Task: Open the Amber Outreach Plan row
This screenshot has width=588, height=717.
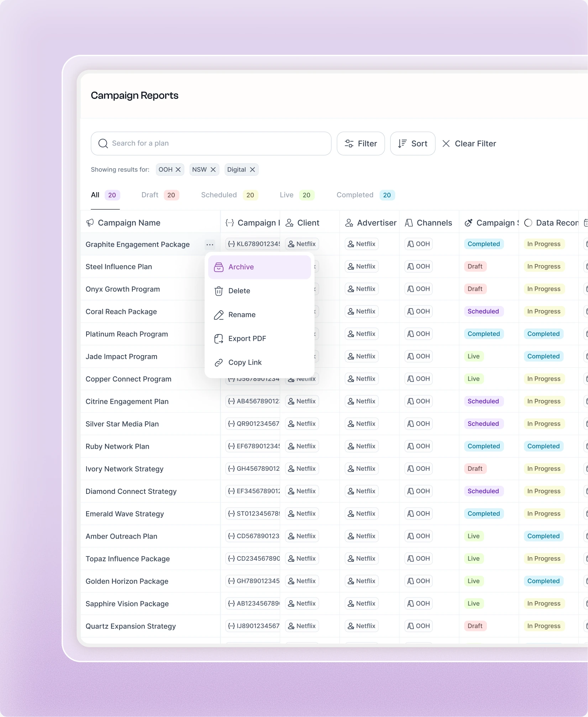Action: click(121, 536)
